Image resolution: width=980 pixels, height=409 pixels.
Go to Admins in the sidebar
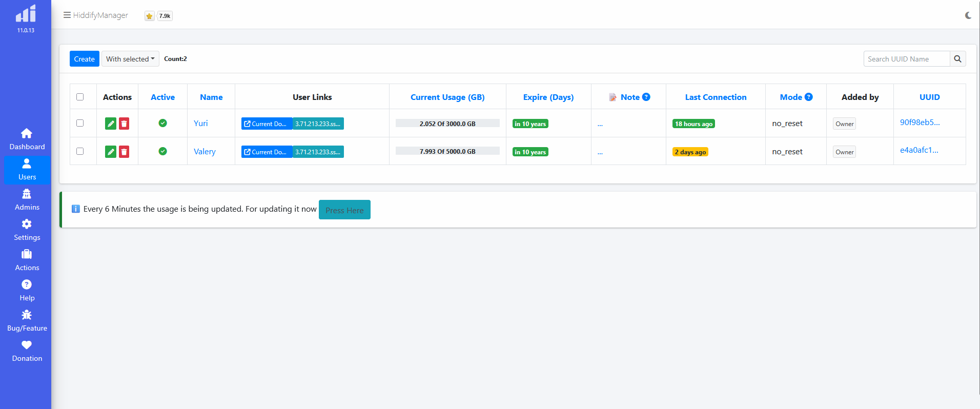[27, 199]
